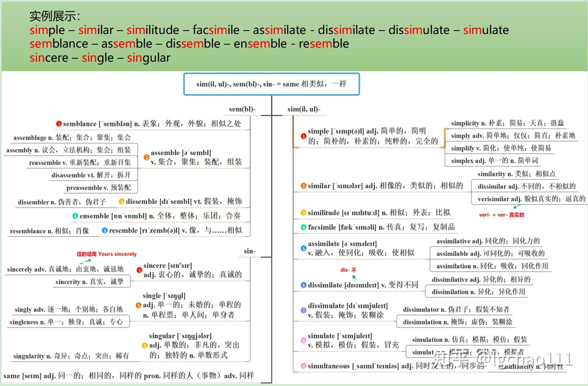This screenshot has height=386, width=588.
Task: Click the orange number 2 marker beside similar
Action: 303,186
